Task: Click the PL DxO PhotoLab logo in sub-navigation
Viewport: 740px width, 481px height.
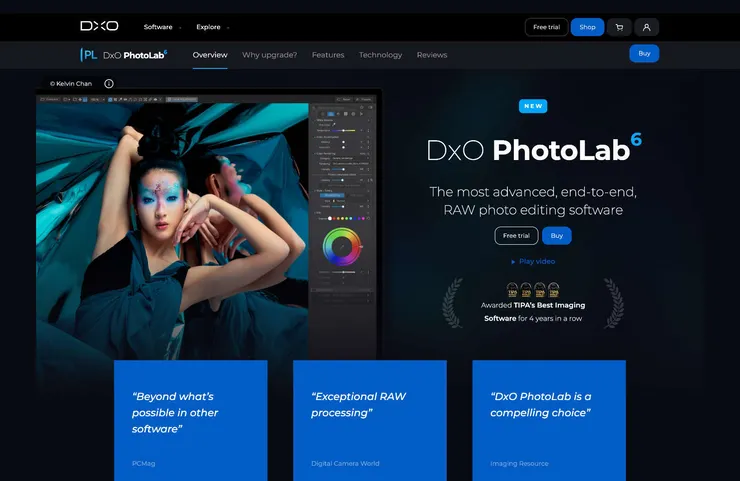Action: [x=124, y=55]
